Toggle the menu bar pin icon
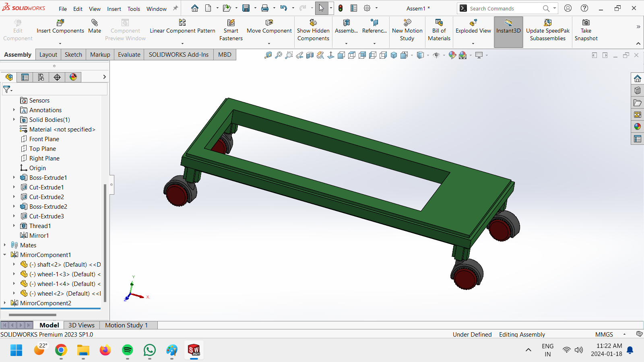Viewport: 644px width, 362px height. click(x=175, y=8)
